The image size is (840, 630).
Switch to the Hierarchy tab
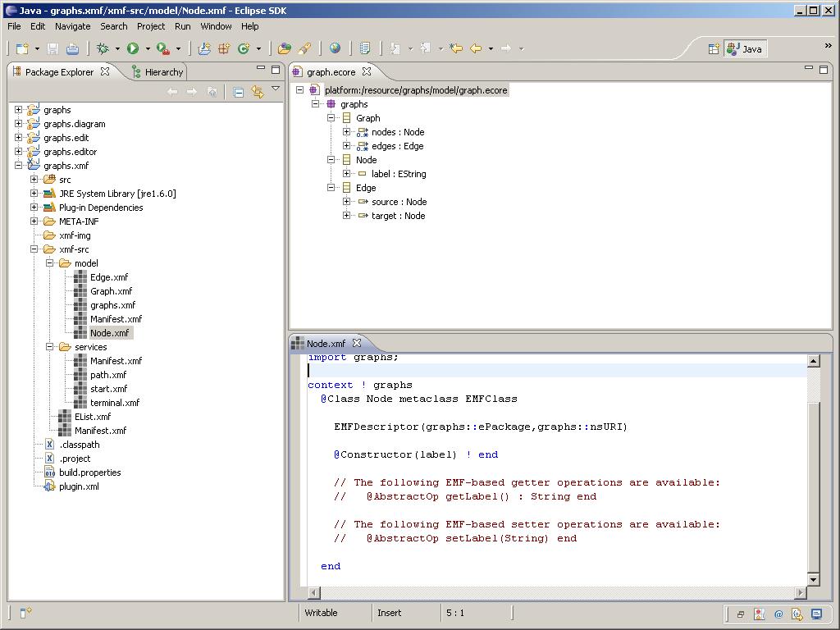point(157,72)
